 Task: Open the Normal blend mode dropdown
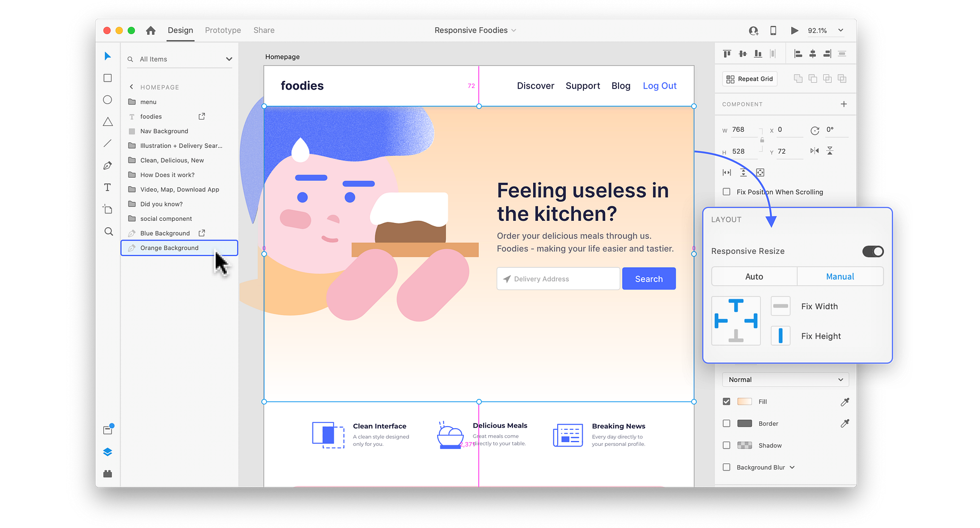(784, 379)
